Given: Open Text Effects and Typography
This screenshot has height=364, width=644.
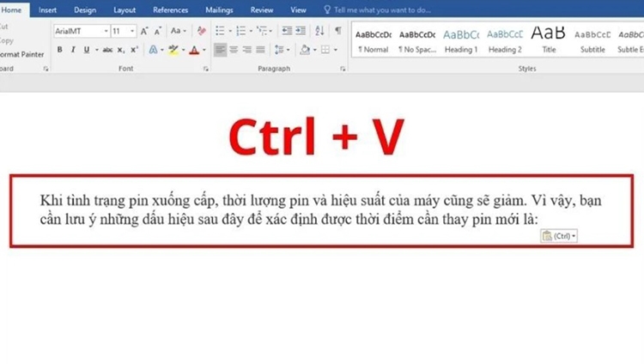Looking at the screenshot, I should (x=153, y=50).
